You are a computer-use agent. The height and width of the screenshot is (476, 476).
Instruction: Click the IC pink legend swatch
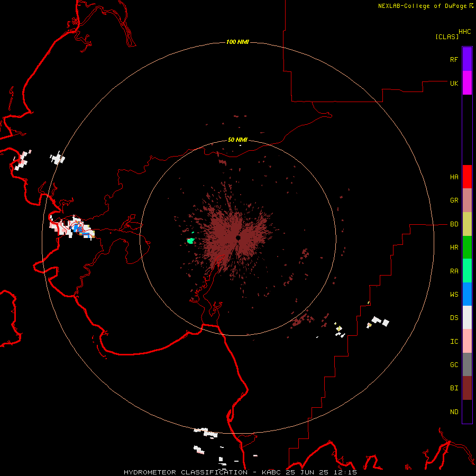coord(467,341)
